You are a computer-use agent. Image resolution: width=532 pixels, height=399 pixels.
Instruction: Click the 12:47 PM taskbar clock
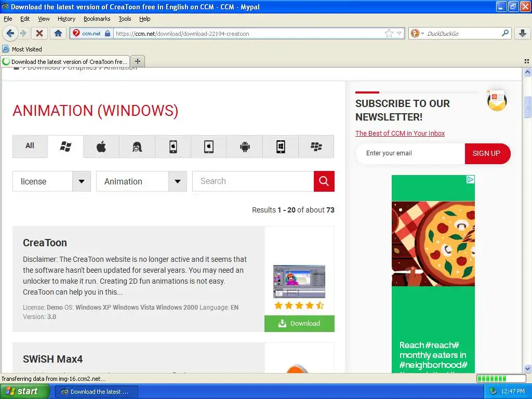pos(513,392)
